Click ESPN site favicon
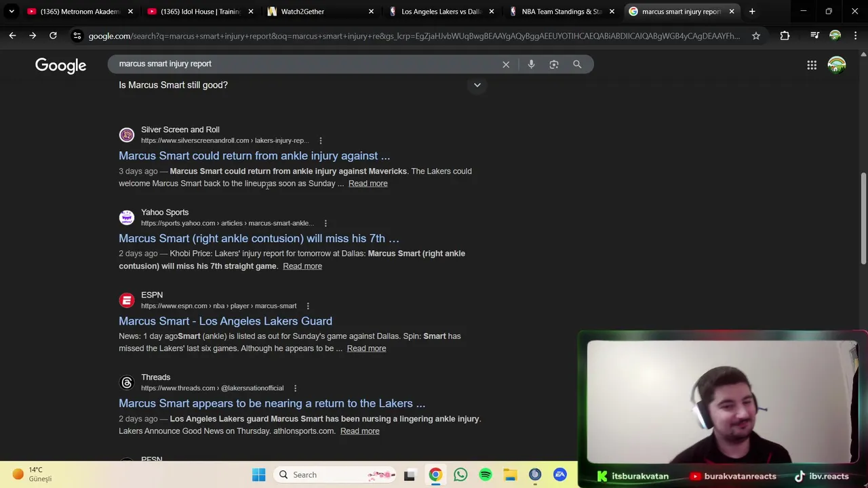868x488 pixels. 127,300
